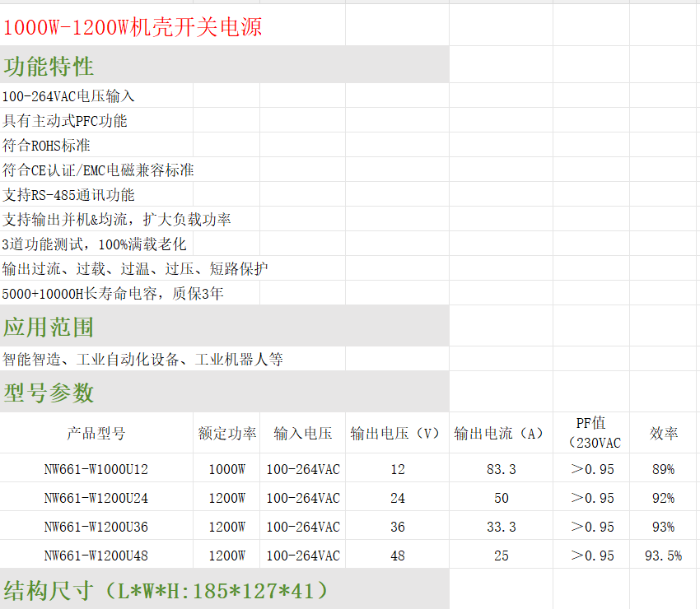Select model cell 'NW661-W1200U36'
This screenshot has height=609, width=700.
[x=96, y=527]
